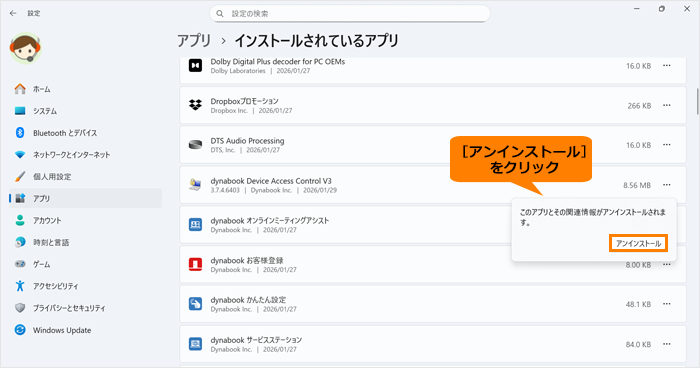
Task: Select the アプリ sidebar item
Action: tap(85, 198)
